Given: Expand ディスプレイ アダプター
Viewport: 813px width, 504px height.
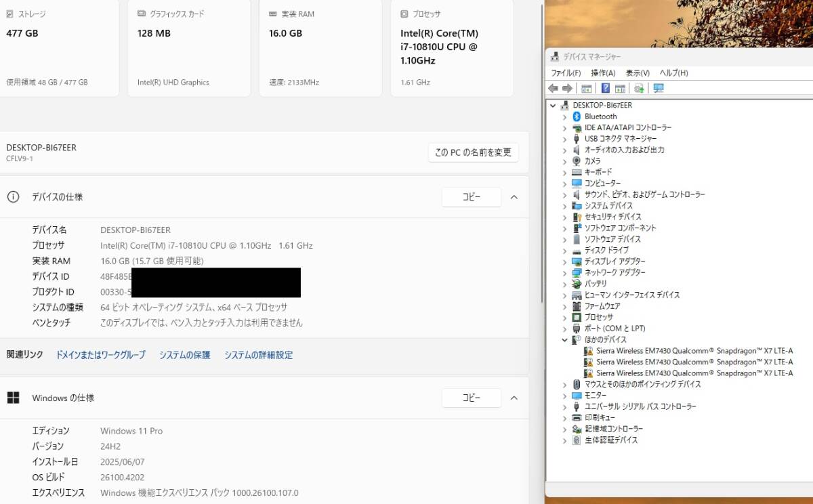Looking at the screenshot, I should click(x=564, y=261).
